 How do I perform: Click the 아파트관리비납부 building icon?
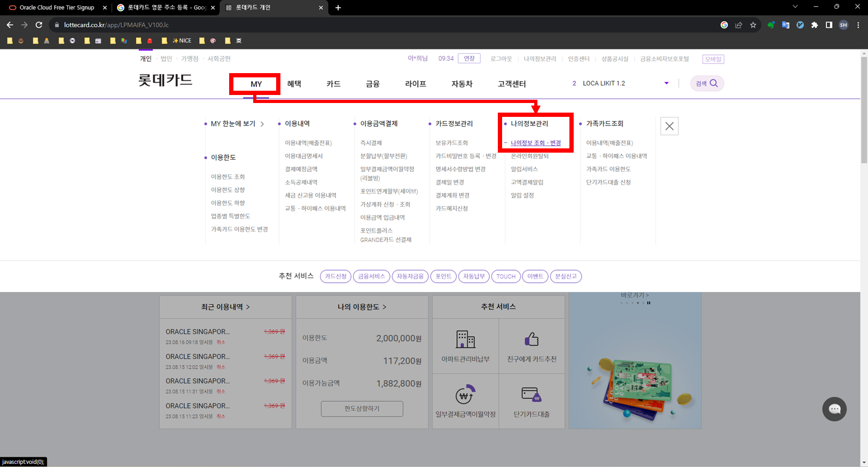pos(465,339)
